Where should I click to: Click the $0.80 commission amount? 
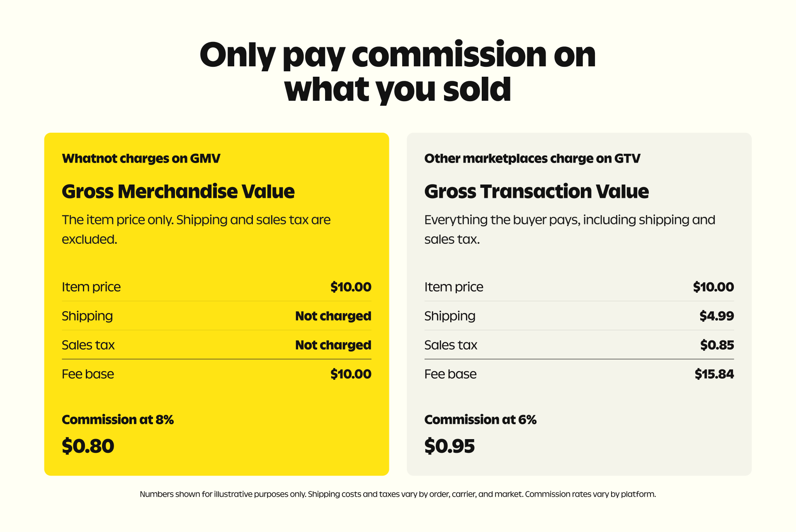[88, 446]
